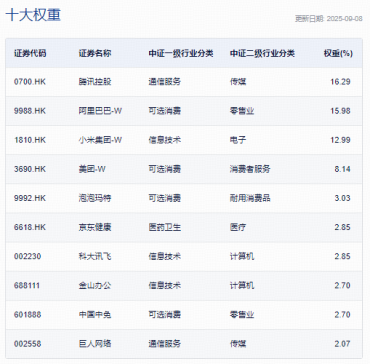The image size is (371, 364).
Task: Click 计算机 in the 金山办公 row
Action: coord(242,286)
